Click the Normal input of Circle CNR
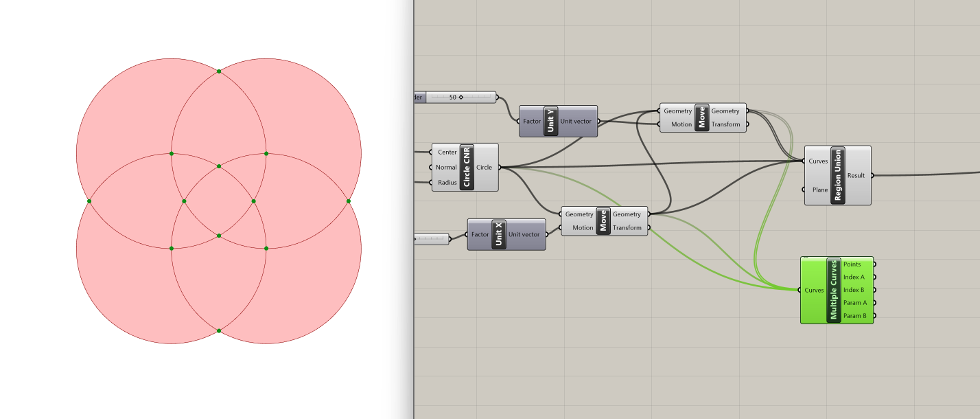The height and width of the screenshot is (419, 980). click(x=447, y=167)
